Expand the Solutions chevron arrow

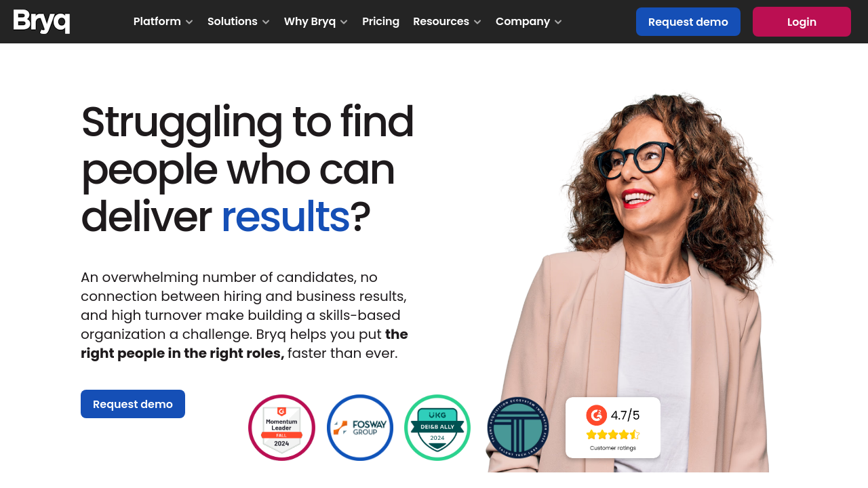click(266, 22)
